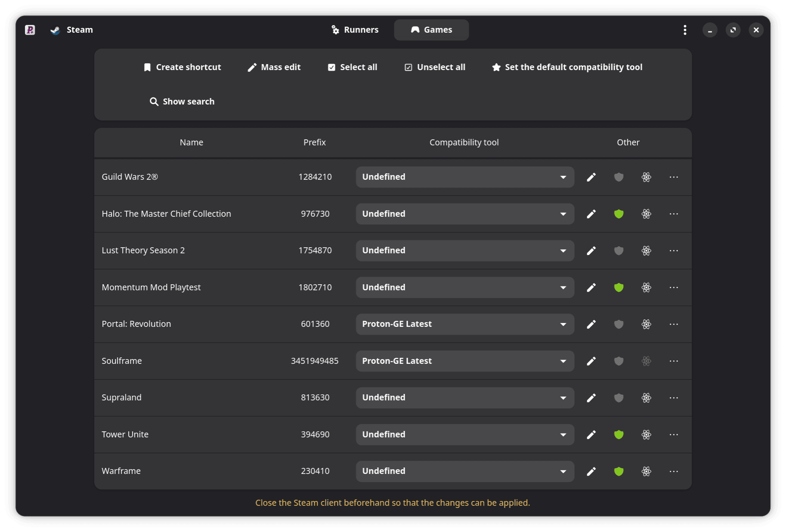This screenshot has height=532, width=786.
Task: Open the atom icon for Tower Unite
Action: [x=646, y=434]
